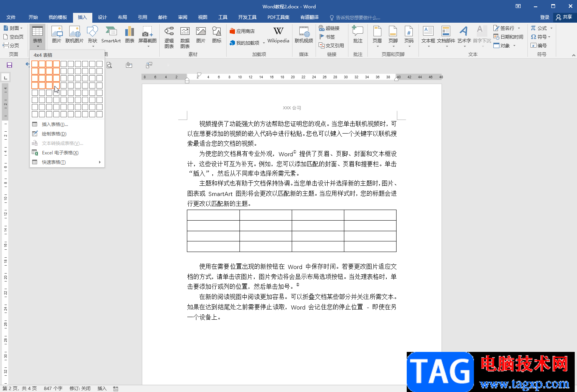This screenshot has width=577, height=392.
Task: Insert a 文本框 text box
Action: coord(428,36)
